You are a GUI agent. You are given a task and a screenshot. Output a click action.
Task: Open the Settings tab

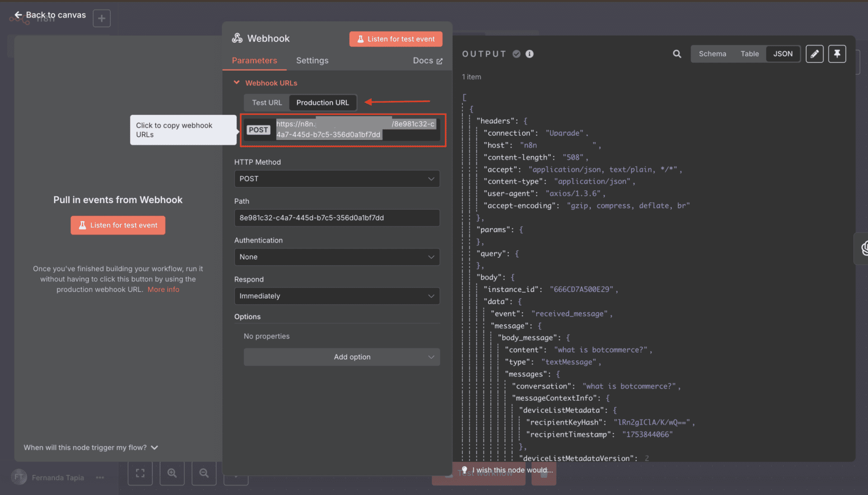pyautogui.click(x=312, y=61)
